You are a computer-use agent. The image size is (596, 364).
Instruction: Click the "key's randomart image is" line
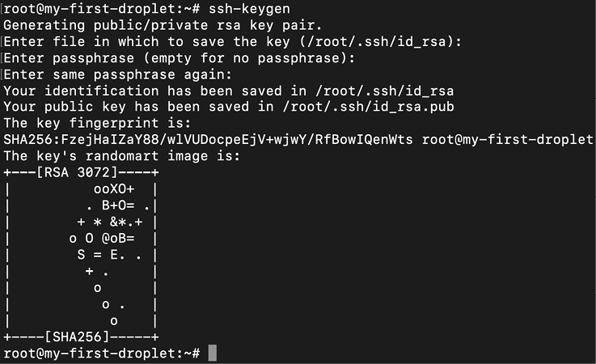point(121,156)
